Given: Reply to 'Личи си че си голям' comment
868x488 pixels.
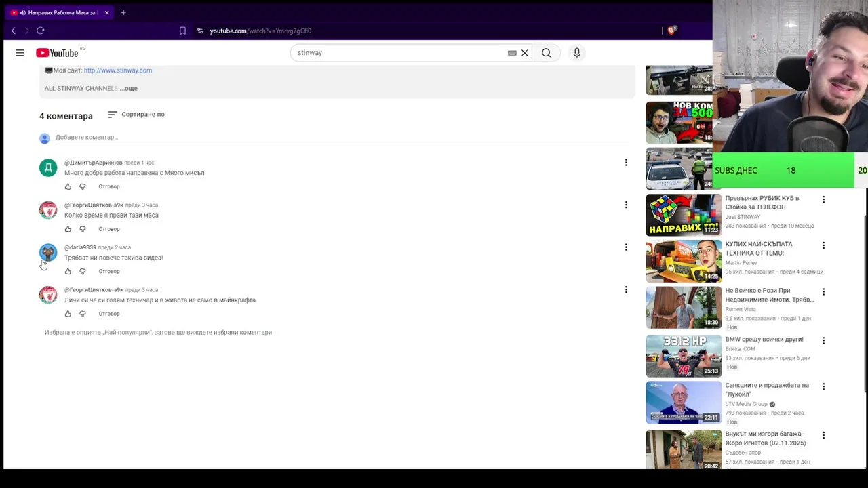Looking at the screenshot, I should click(109, 314).
